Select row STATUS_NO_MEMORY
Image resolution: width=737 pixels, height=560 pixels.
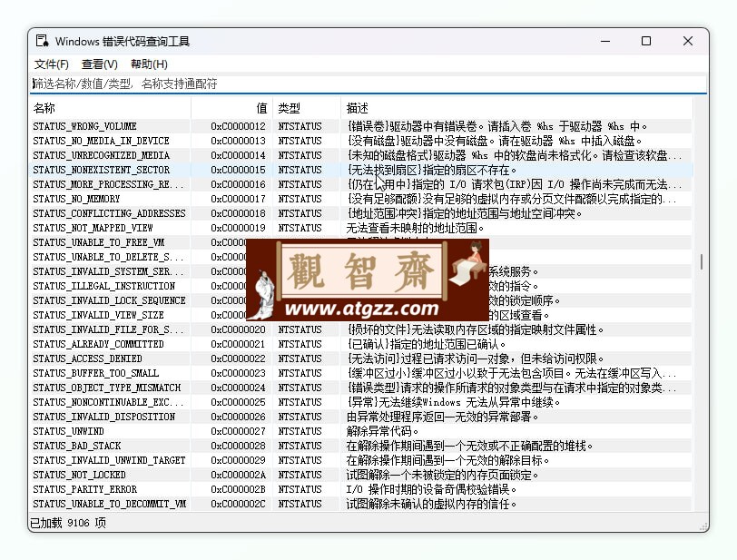(x=361, y=200)
